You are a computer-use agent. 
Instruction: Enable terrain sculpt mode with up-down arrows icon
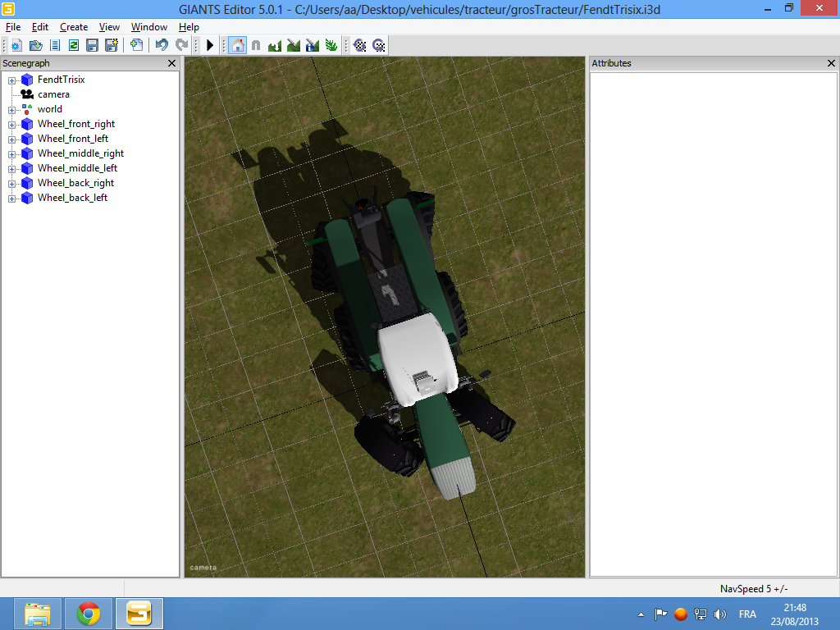[x=275, y=46]
